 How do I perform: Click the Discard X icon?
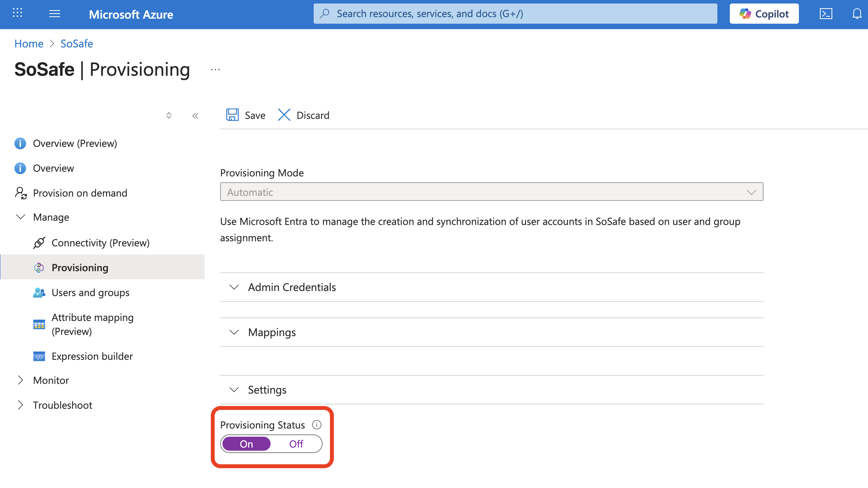pos(284,115)
